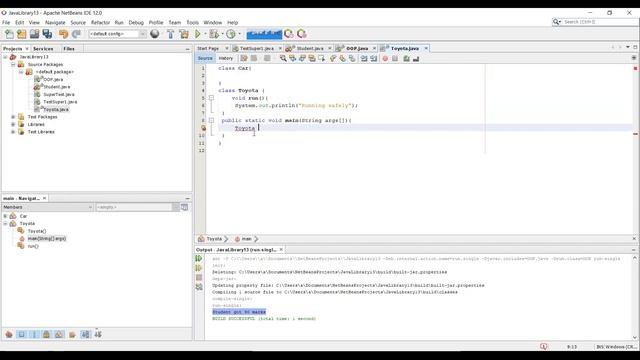Expand the Car class in Navigator
640x360 pixels.
pyautogui.click(x=5, y=216)
